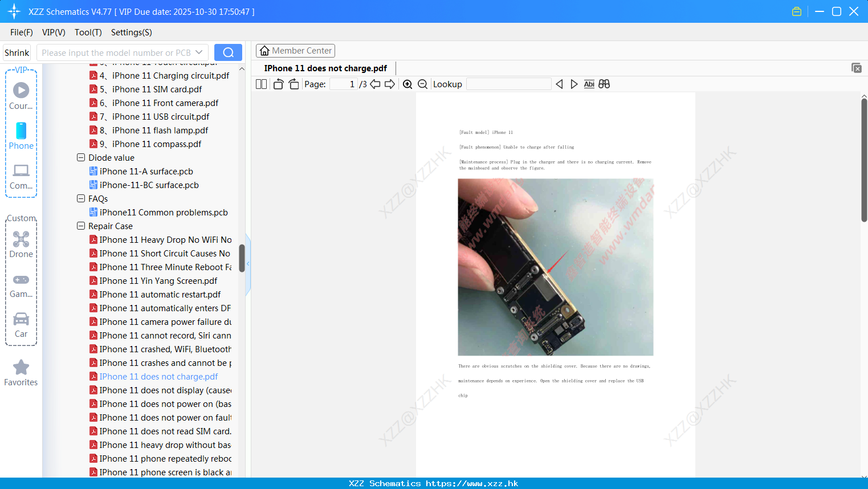
Task: Click the blue search button
Action: pos(228,52)
